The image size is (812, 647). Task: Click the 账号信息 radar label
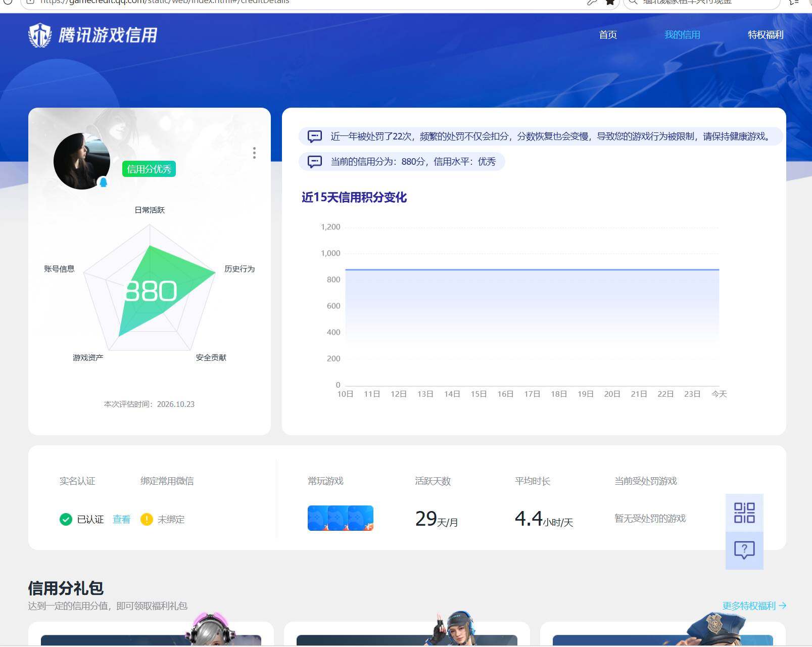click(x=59, y=269)
